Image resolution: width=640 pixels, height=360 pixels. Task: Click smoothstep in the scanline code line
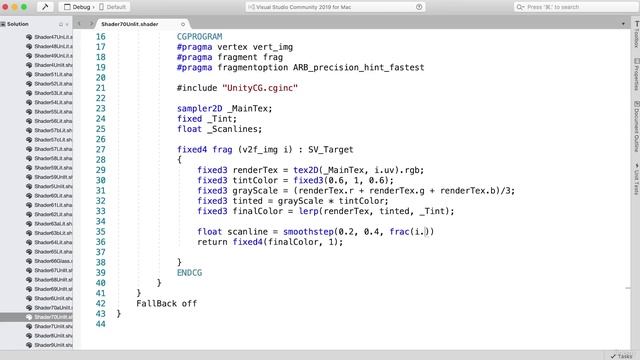[x=309, y=232]
